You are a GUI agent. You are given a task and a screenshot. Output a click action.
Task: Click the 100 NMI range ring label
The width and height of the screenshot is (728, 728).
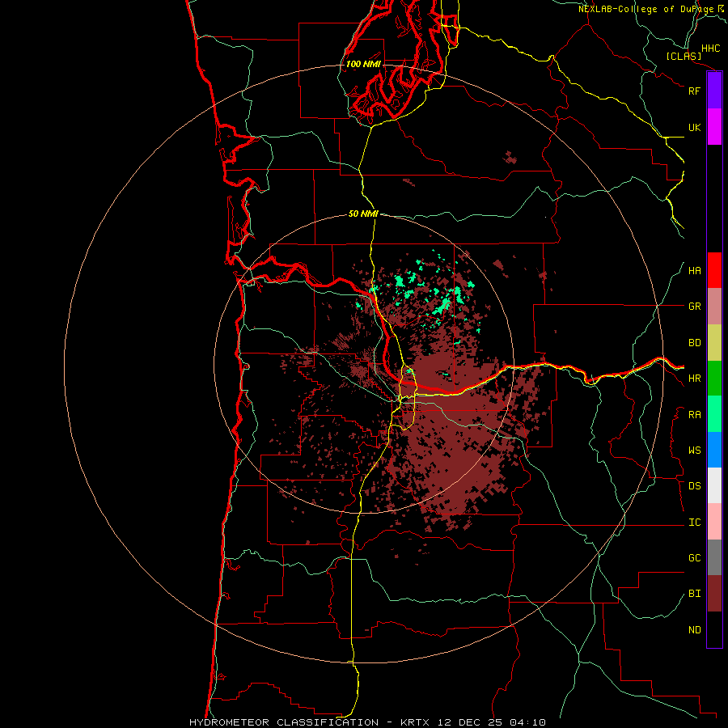click(363, 64)
